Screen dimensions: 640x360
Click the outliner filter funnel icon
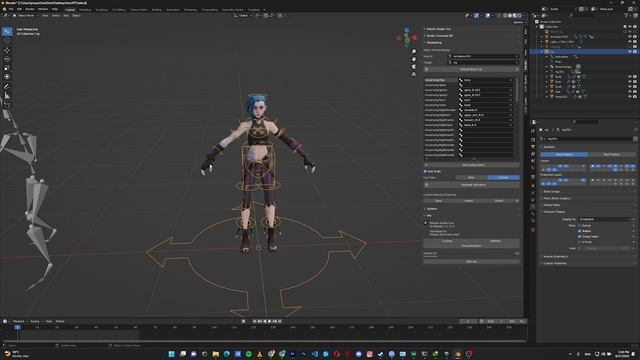[x=626, y=16]
